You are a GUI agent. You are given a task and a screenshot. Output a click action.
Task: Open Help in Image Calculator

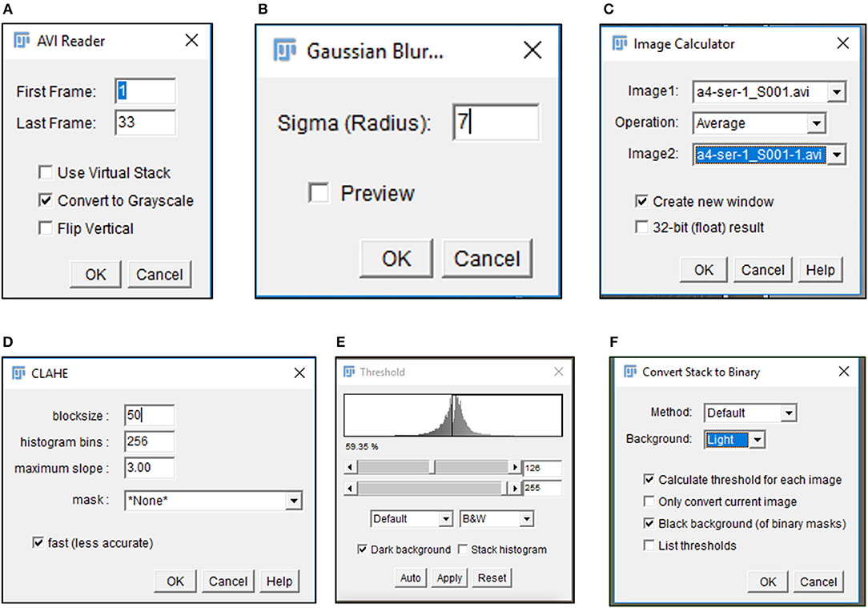coord(821,270)
